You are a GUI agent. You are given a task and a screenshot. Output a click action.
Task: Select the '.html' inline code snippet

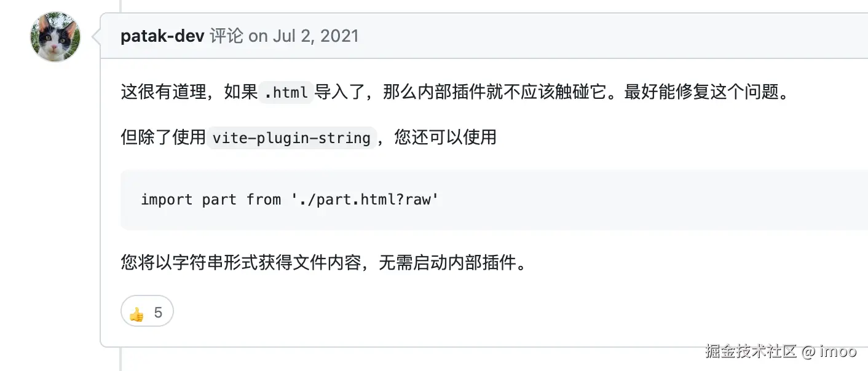click(x=286, y=93)
